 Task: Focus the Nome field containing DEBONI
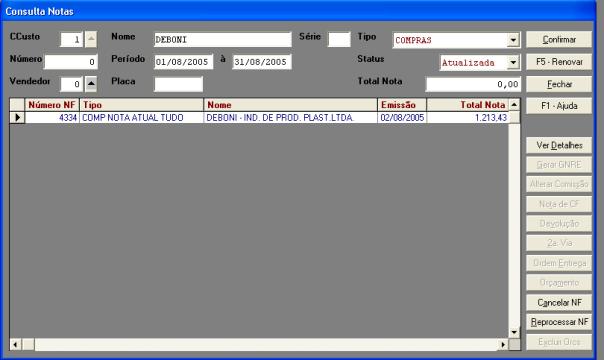(223, 40)
